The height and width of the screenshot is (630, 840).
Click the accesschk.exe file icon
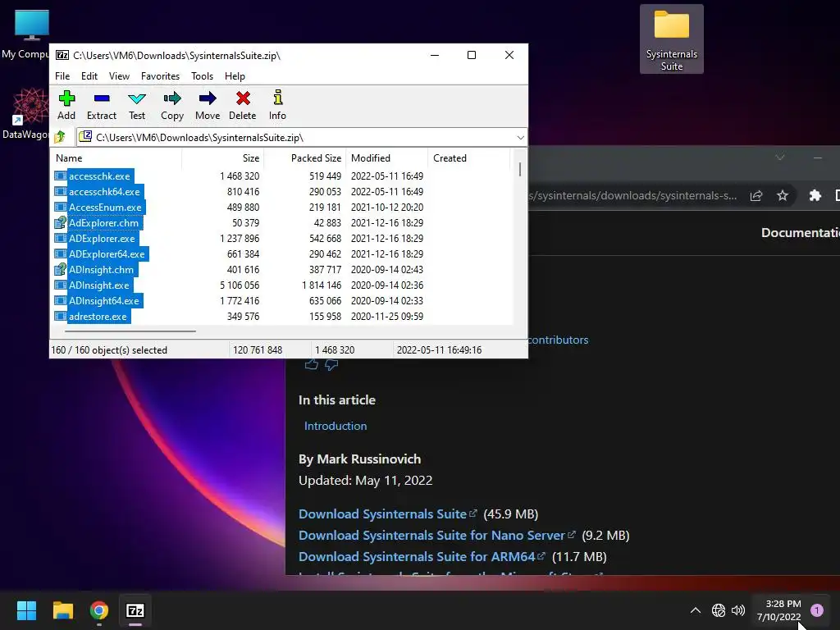(61, 176)
